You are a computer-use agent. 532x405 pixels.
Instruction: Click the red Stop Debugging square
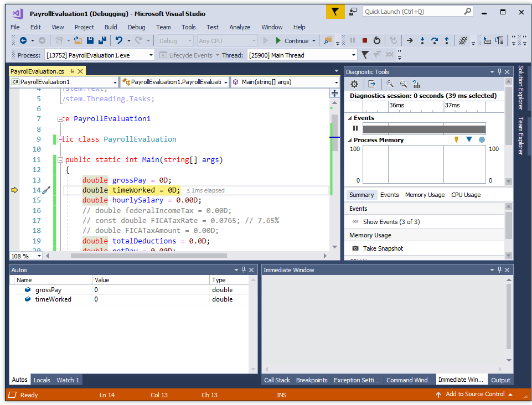tap(365, 41)
